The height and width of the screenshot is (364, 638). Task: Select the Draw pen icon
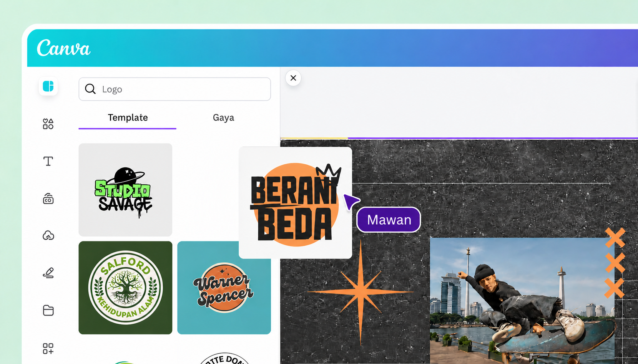48,273
